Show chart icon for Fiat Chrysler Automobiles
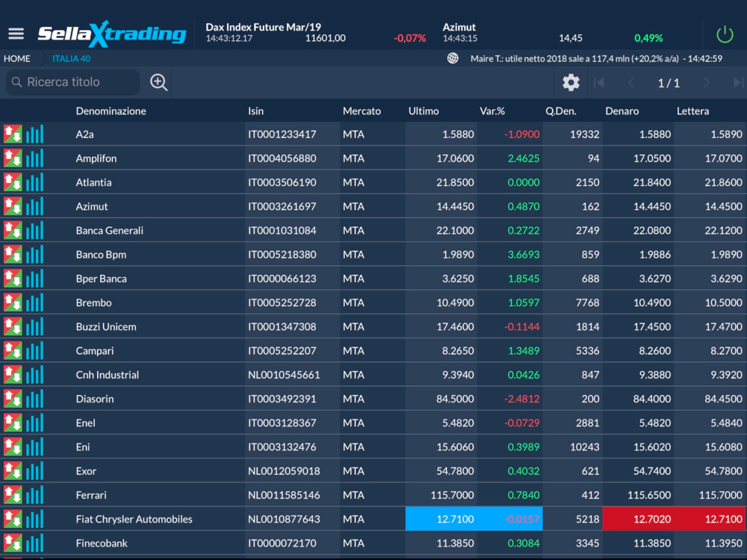This screenshot has height=560, width=747. tap(35, 519)
